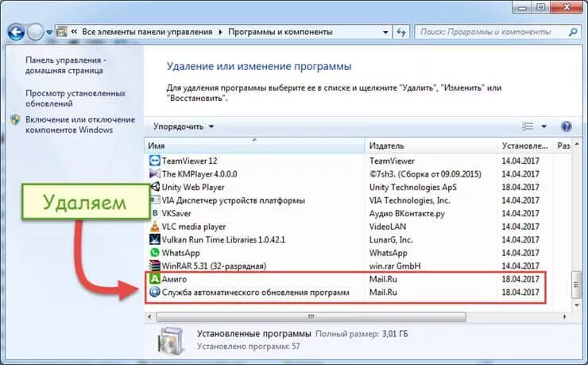Screen dimensions: 588x365
Task: Click the blue Help question mark icon
Action: click(567, 126)
